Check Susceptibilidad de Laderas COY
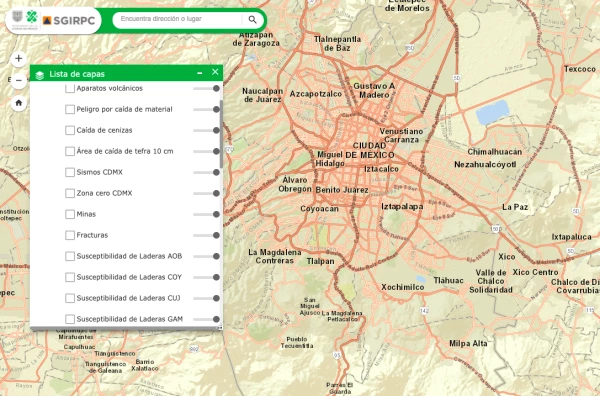This screenshot has width=600, height=396. [x=70, y=277]
